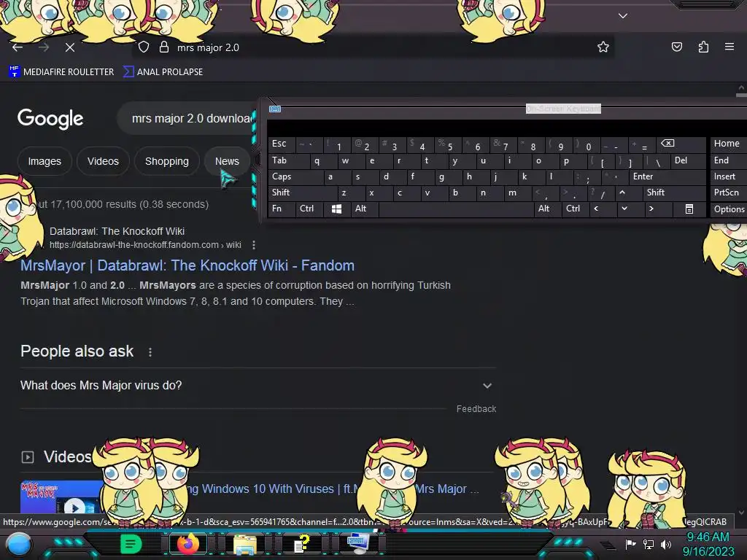The width and height of the screenshot is (747, 560).
Task: Click the page scrollbar up arrow
Action: pyautogui.click(x=741, y=87)
